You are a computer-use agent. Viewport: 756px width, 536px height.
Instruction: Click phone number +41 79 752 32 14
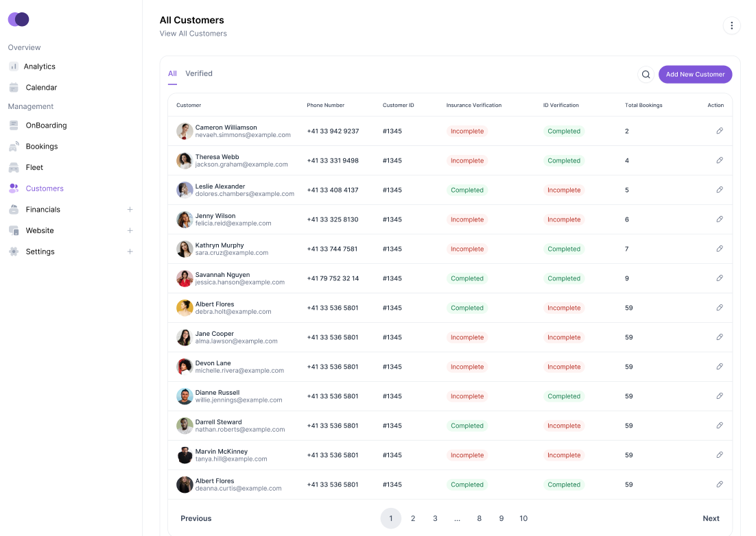click(x=333, y=278)
